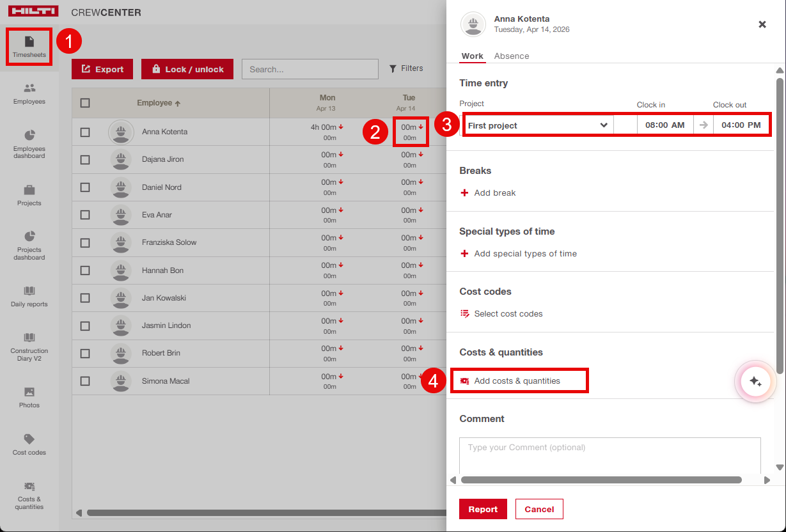This screenshot has height=532, width=786.
Task: Close the Anna Kotenta time entry panel
Action: point(762,24)
